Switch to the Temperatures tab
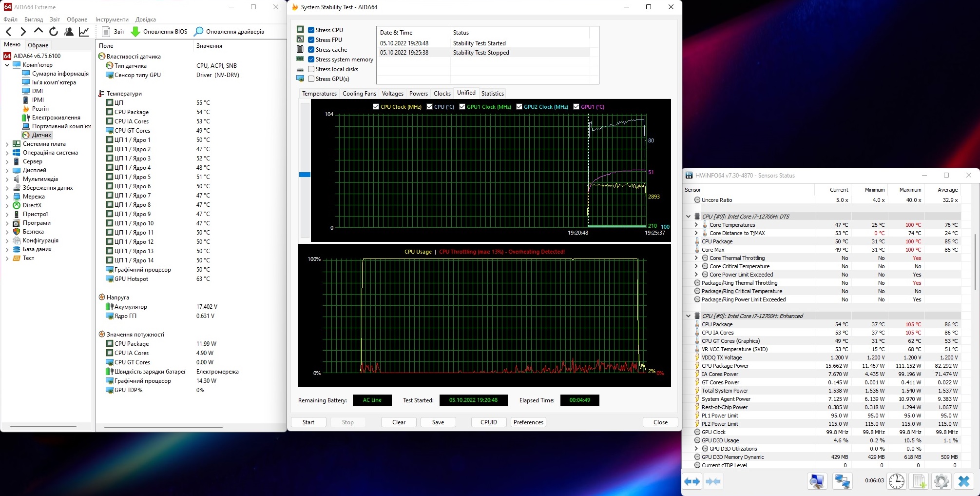This screenshot has height=496, width=980. click(x=319, y=93)
